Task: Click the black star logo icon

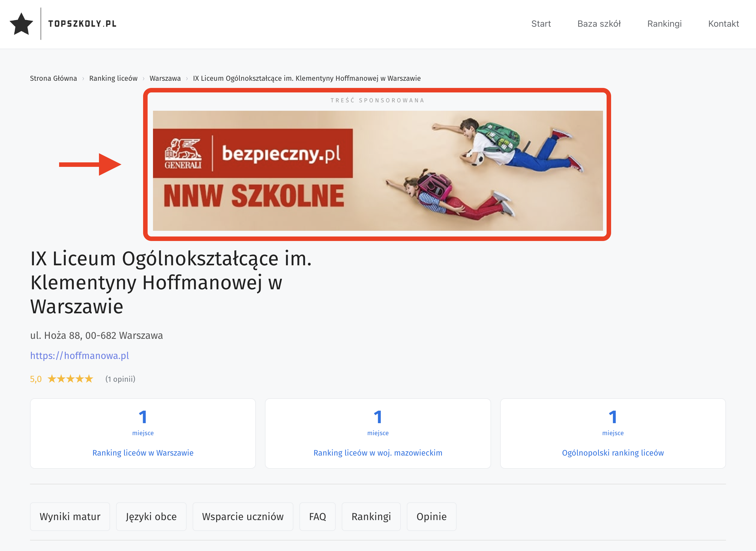Action: [x=21, y=24]
